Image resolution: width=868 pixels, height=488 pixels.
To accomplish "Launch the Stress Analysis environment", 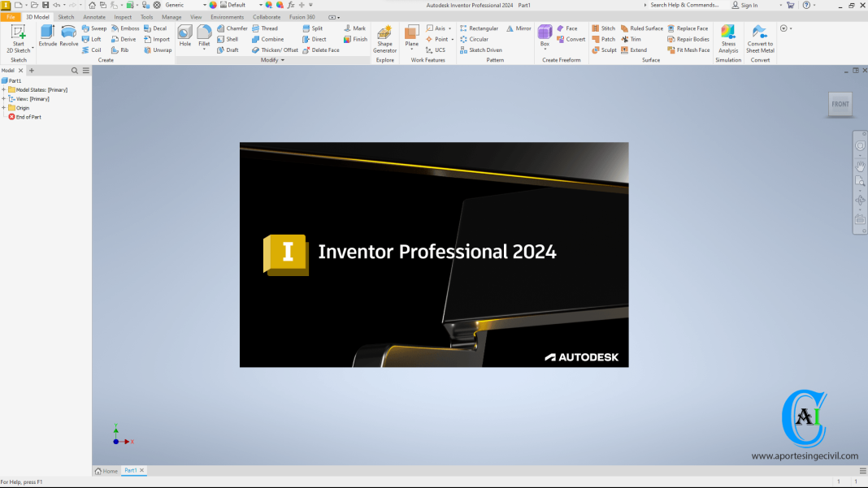I will [727, 38].
